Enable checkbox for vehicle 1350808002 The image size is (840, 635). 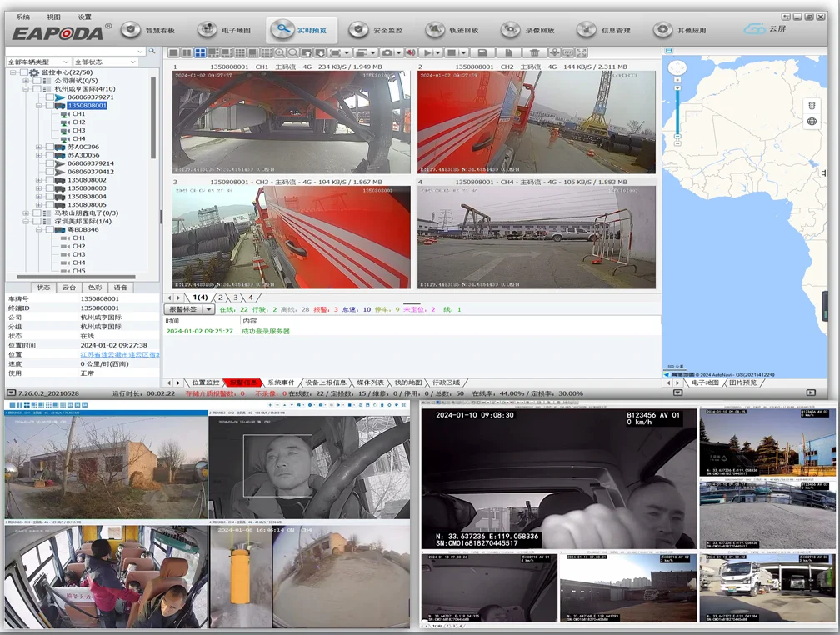pos(49,180)
